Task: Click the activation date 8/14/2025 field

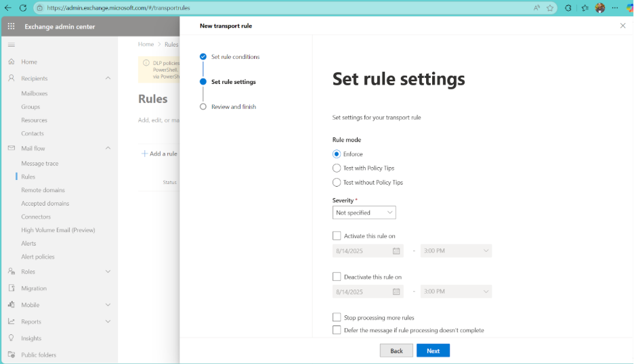Action: point(367,251)
